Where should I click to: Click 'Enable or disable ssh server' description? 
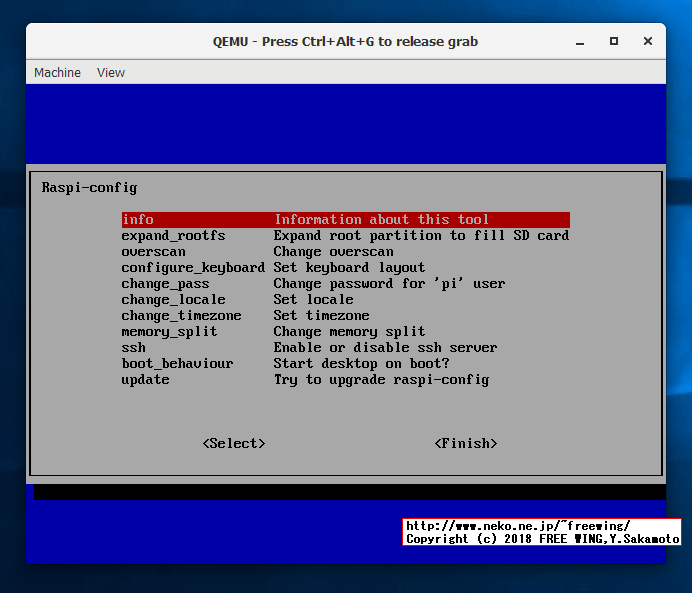pos(385,347)
